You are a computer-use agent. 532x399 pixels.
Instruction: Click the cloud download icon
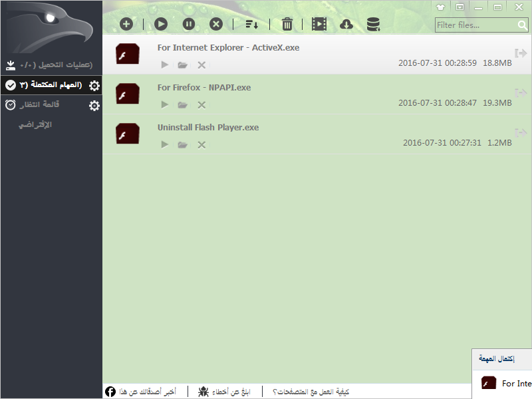346,24
